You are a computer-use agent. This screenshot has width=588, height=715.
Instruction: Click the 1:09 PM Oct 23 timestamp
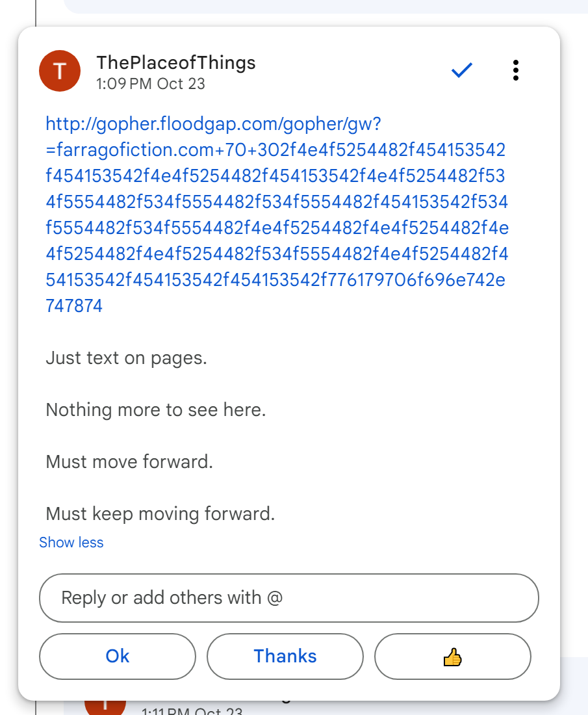pos(150,84)
